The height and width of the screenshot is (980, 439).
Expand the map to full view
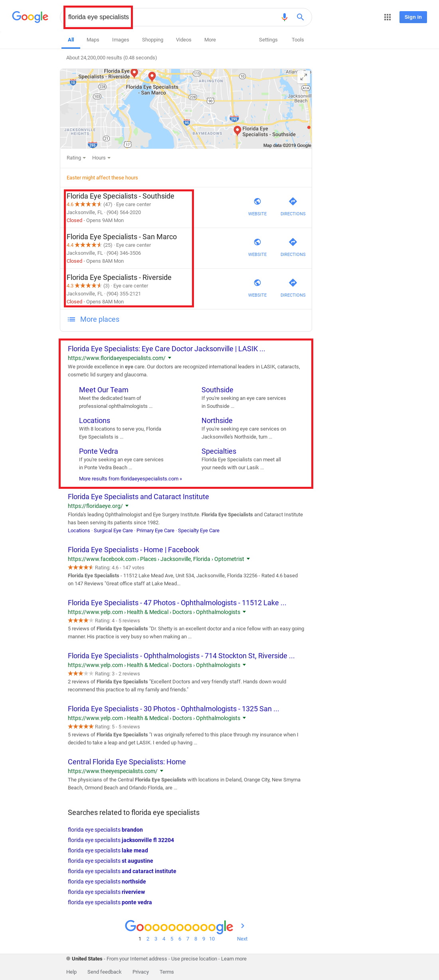(x=304, y=77)
